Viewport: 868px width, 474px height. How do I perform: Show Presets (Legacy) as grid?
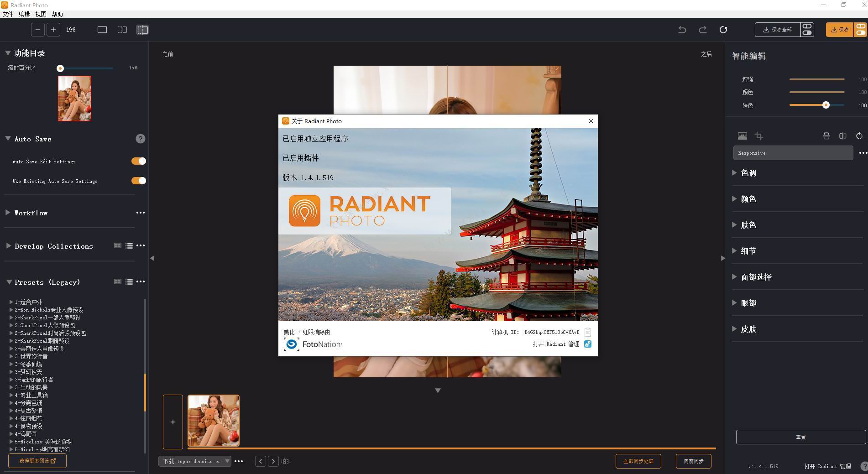coord(118,281)
